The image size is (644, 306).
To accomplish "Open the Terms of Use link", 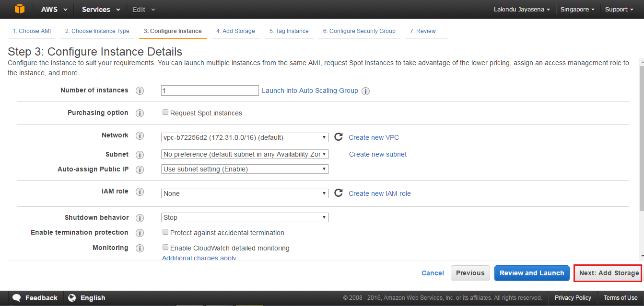I will click(621, 298).
